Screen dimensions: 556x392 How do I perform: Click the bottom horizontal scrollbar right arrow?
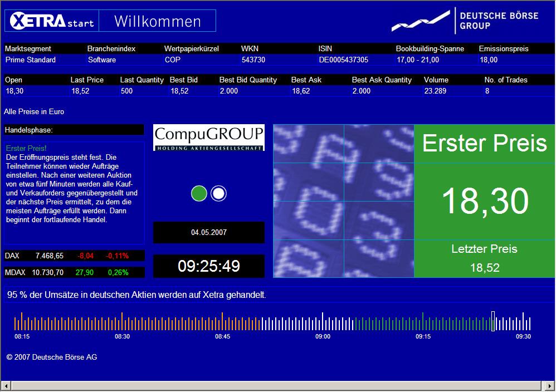coord(549,385)
